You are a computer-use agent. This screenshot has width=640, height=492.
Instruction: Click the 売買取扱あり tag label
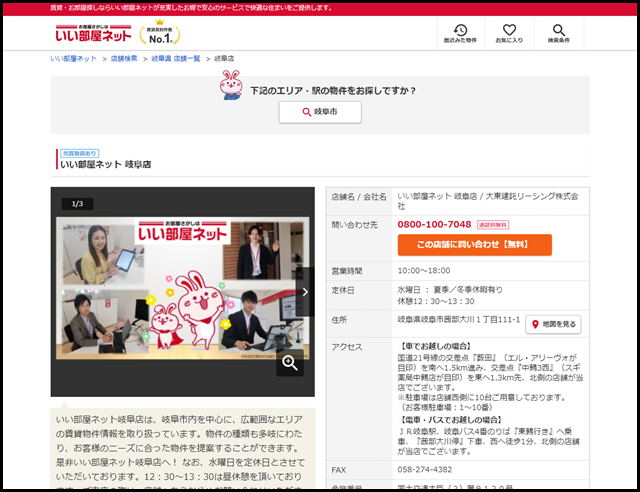click(80, 153)
